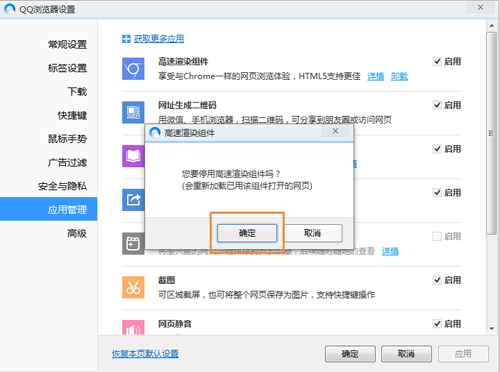Image resolution: width=500 pixels, height=372 pixels.
Task: Click the vertical scrollbar thumb
Action: click(x=491, y=133)
